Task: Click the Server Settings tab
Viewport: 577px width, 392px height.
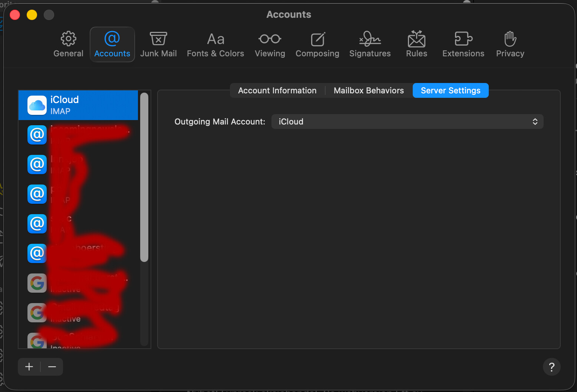Action: click(x=451, y=91)
